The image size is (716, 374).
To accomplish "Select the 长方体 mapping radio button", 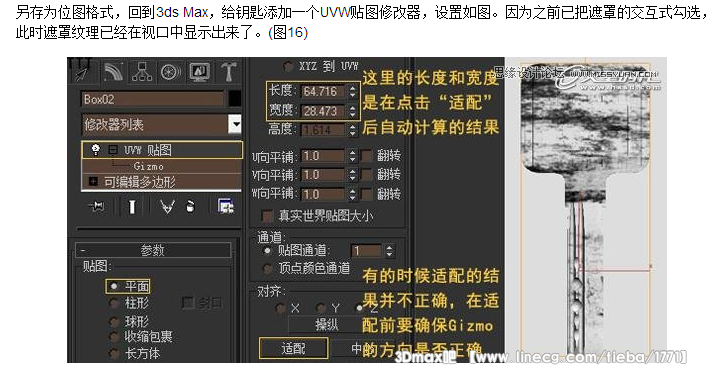I will pos(114,353).
